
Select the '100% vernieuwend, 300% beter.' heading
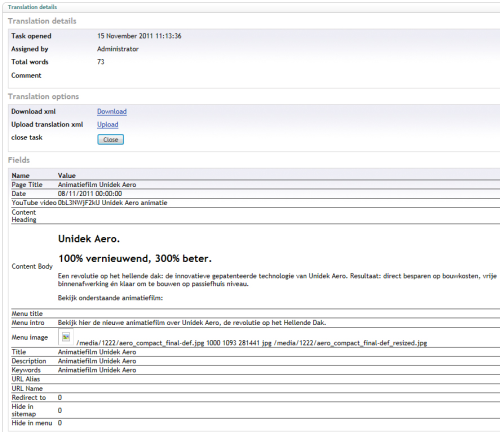click(135, 258)
